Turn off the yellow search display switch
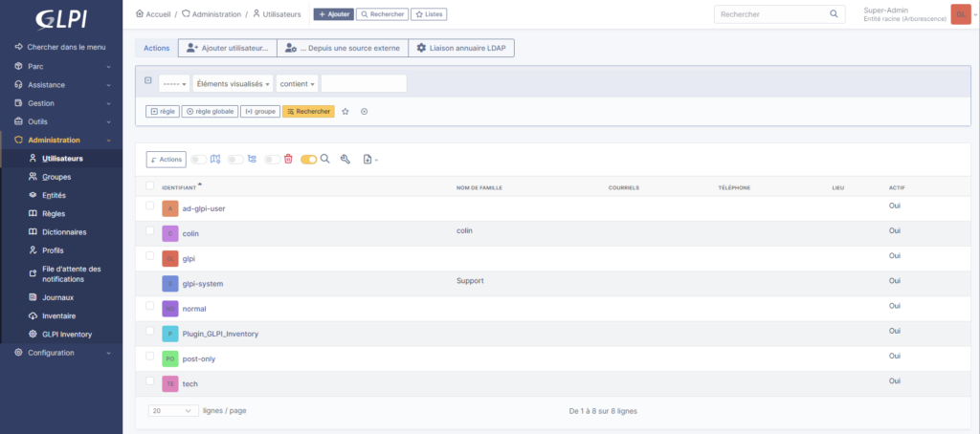Screen dimensions: 980x434 click(309, 160)
